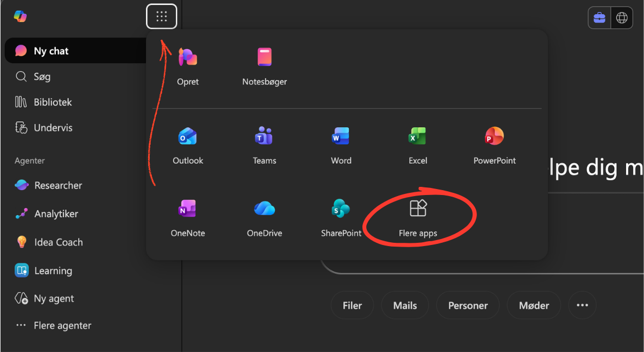This screenshot has width=644, height=352.
Task: Open Søg in the sidebar
Action: pyautogui.click(x=33, y=77)
